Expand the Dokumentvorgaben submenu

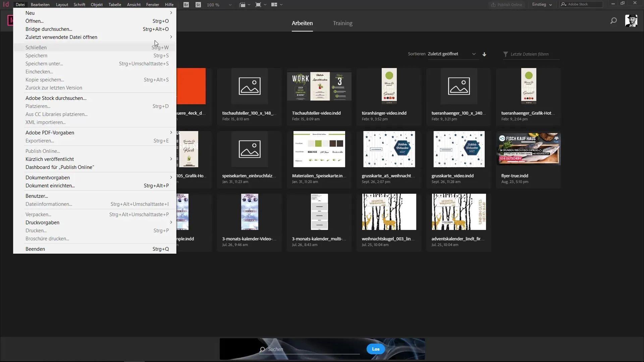[95, 178]
